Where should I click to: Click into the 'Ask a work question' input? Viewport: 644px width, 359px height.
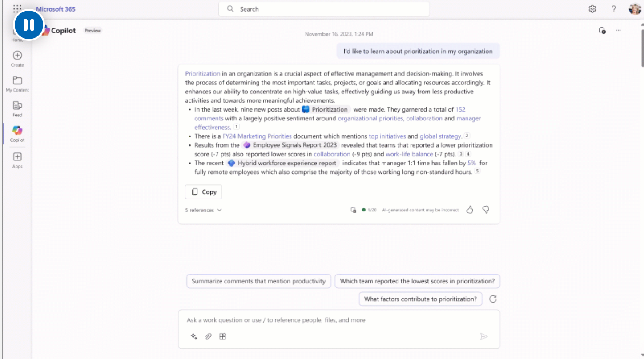pos(339,320)
